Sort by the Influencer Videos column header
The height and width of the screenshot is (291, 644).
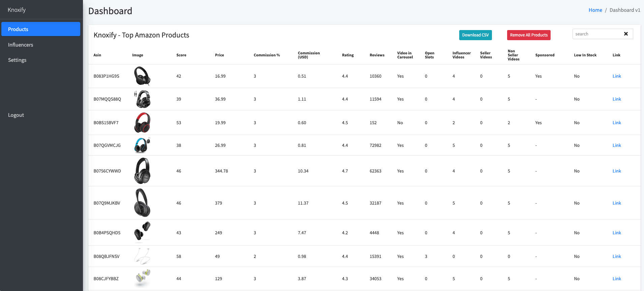(x=462, y=55)
